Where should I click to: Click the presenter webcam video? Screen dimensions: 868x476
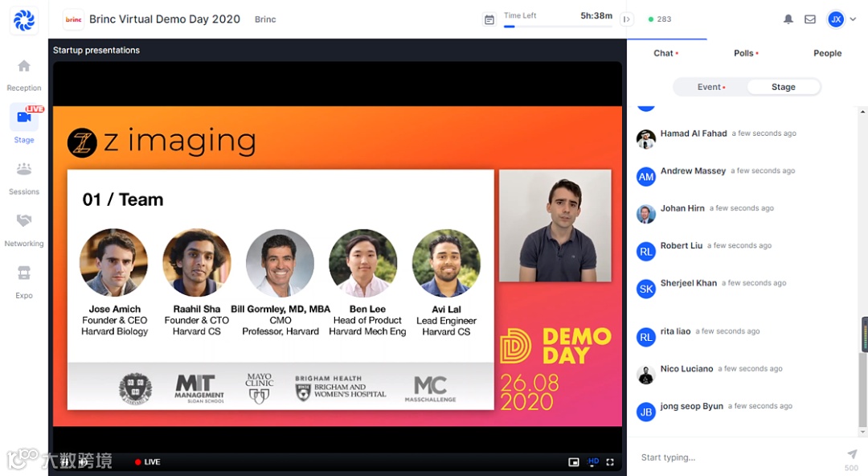[555, 225]
